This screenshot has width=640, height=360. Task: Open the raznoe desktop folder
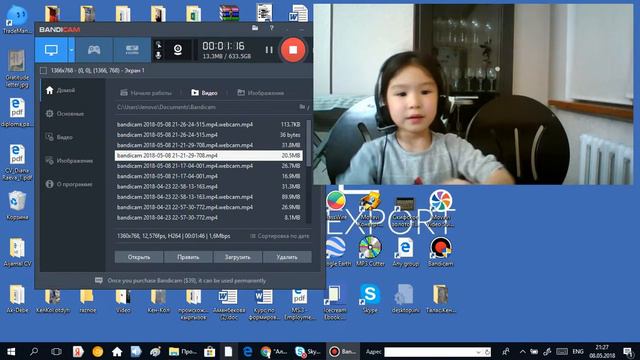(87, 300)
